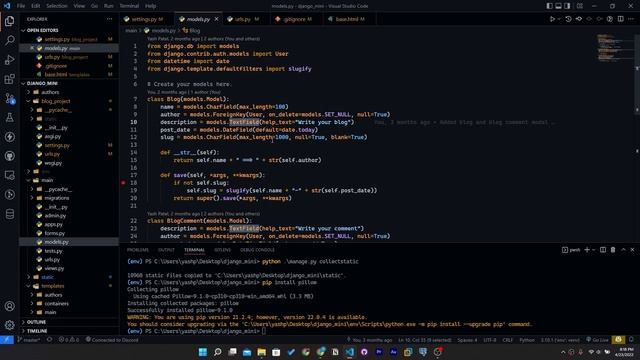Click the open changes icon in editor toolbar

click(x=579, y=19)
